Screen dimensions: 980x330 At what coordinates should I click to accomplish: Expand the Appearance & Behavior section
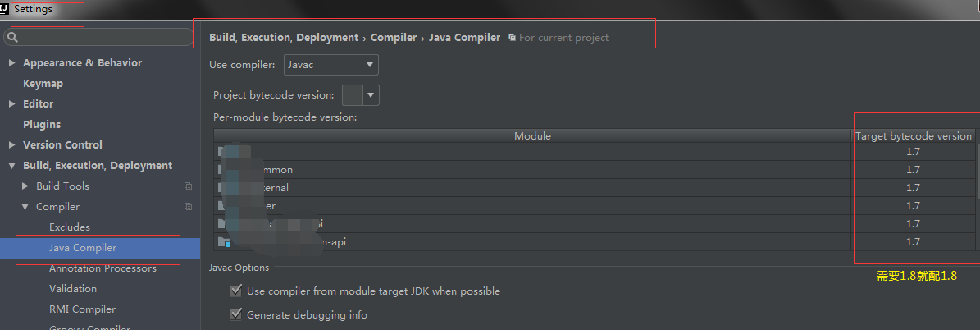(x=11, y=63)
